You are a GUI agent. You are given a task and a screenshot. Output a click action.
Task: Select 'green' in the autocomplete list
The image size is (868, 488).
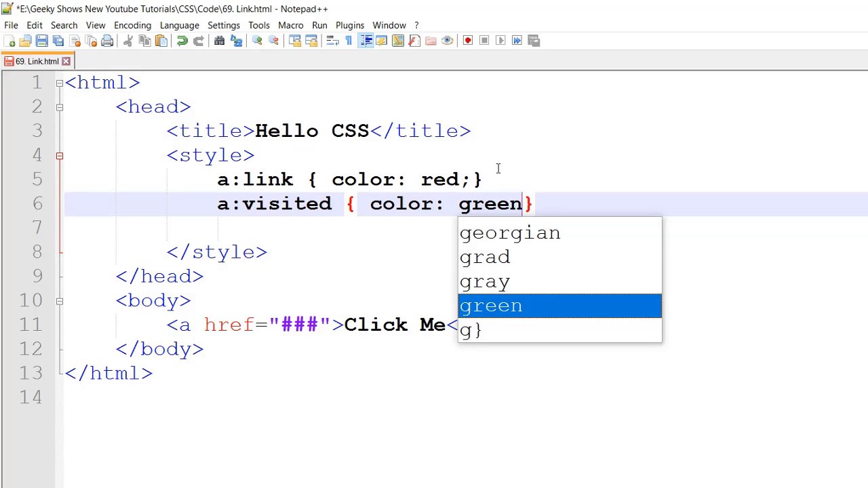(x=559, y=306)
